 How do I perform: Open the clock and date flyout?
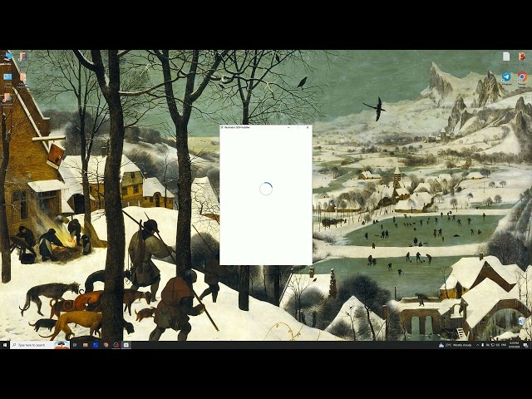tap(514, 345)
